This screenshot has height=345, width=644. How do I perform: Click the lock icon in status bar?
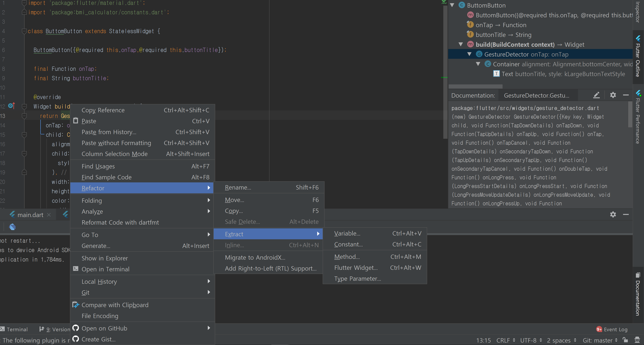[x=625, y=340]
